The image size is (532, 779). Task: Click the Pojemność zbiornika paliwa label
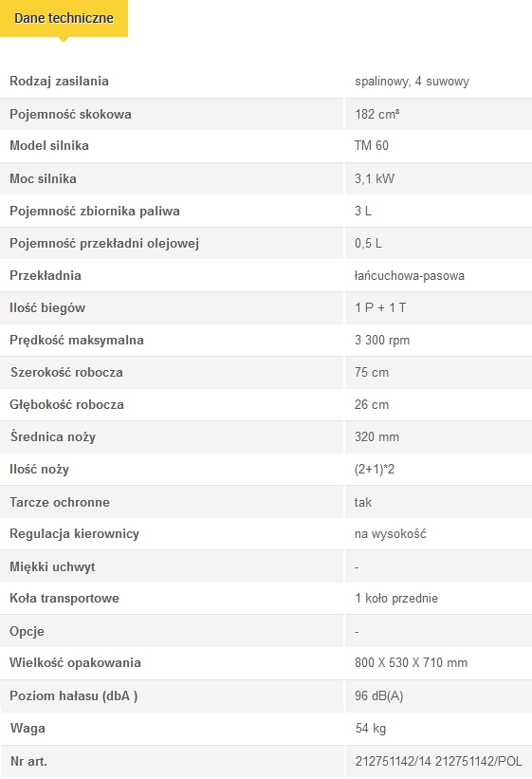pos(95,212)
